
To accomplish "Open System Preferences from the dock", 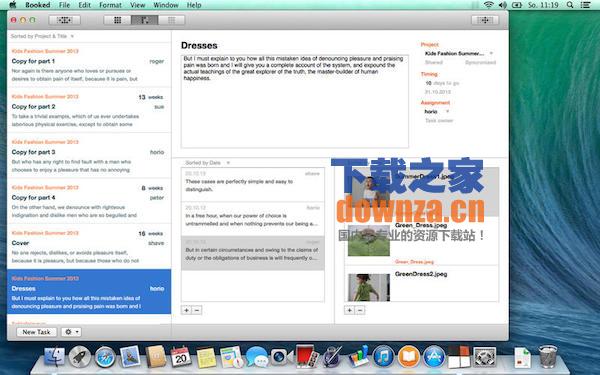I will click(484, 357).
